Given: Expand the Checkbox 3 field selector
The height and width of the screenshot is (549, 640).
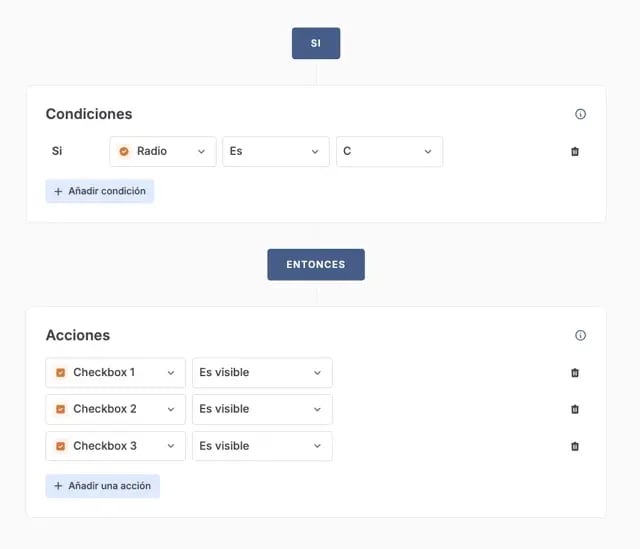Looking at the screenshot, I should (115, 446).
